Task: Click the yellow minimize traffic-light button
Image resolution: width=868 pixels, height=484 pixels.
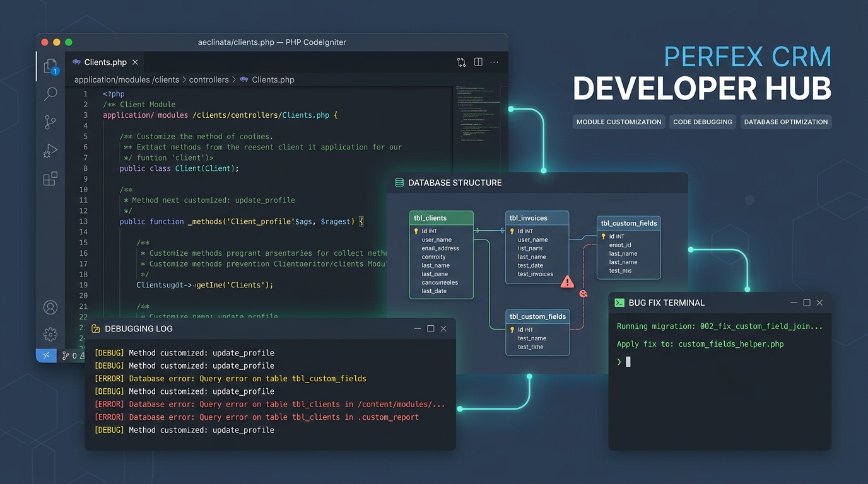Action: coord(57,42)
